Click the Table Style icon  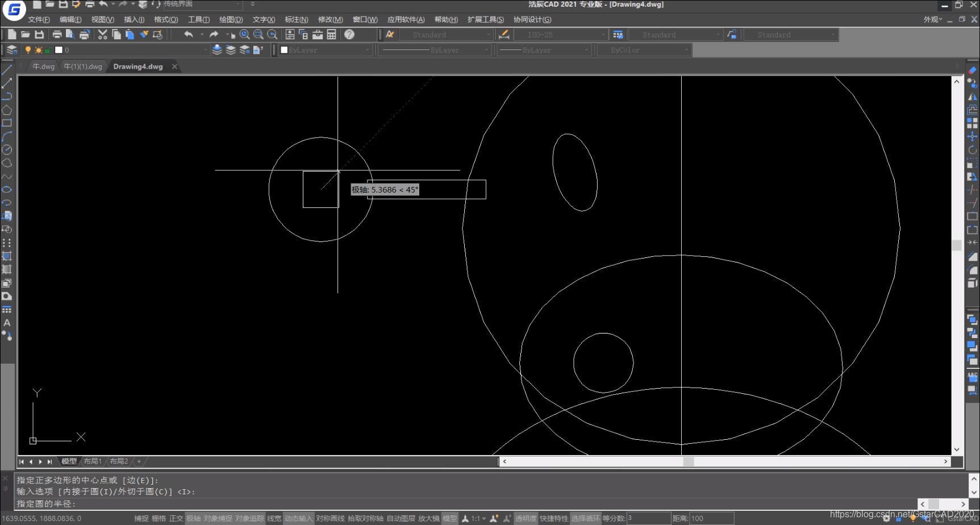[618, 35]
